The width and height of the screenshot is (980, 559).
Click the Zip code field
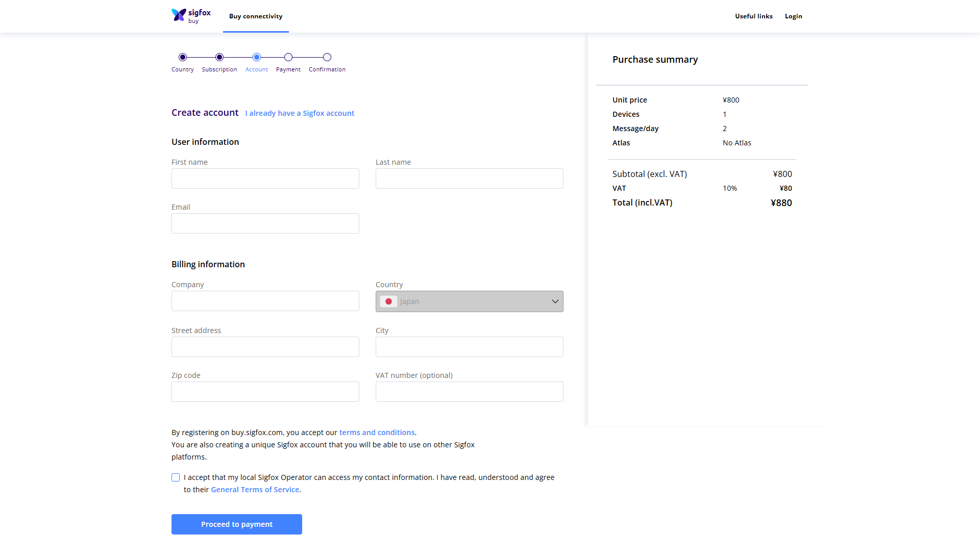265,392
